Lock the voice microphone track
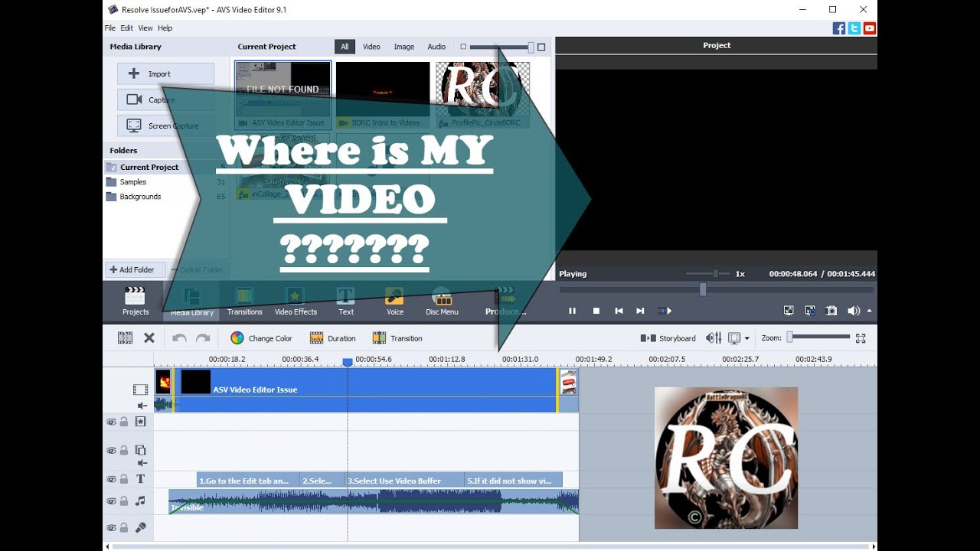The height and width of the screenshot is (551, 980). click(124, 528)
